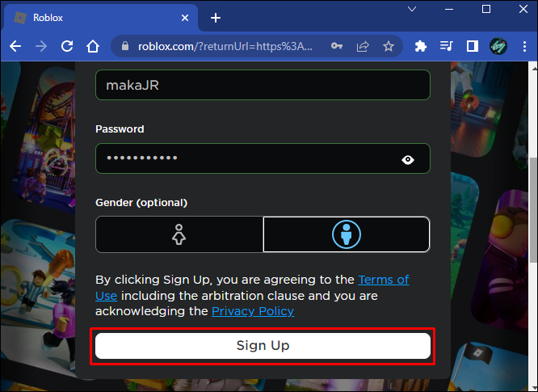Share this page from the address bar
Screen dimensions: 538x392
tap(363, 46)
